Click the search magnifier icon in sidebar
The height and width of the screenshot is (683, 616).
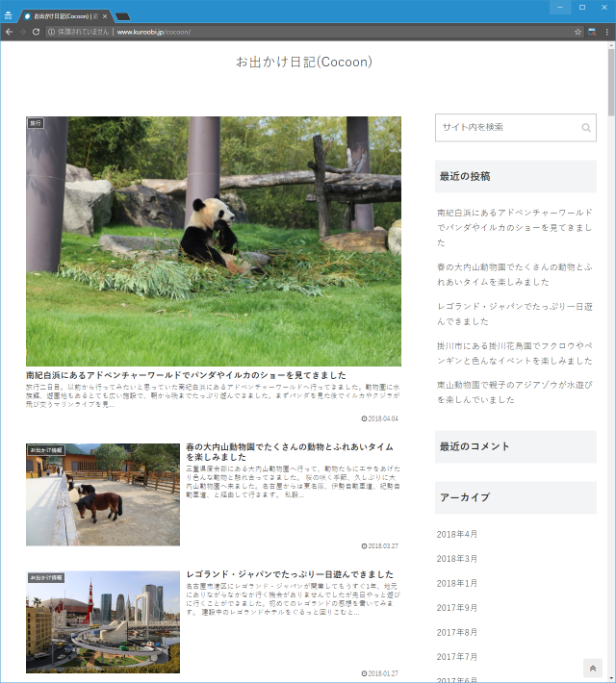[586, 128]
